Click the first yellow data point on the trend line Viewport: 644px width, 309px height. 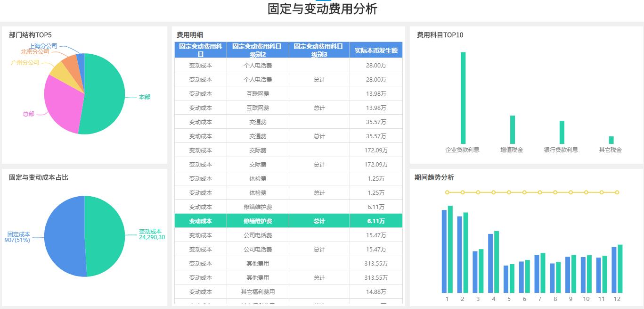(x=446, y=192)
